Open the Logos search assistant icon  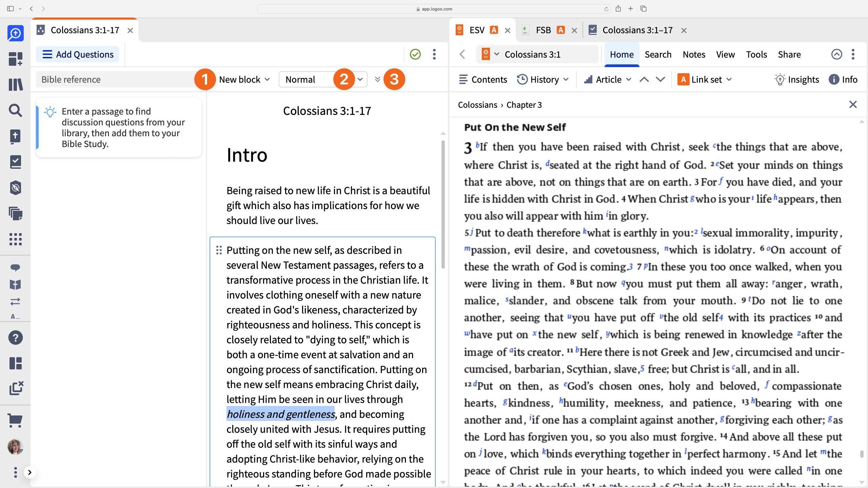pyautogui.click(x=15, y=33)
